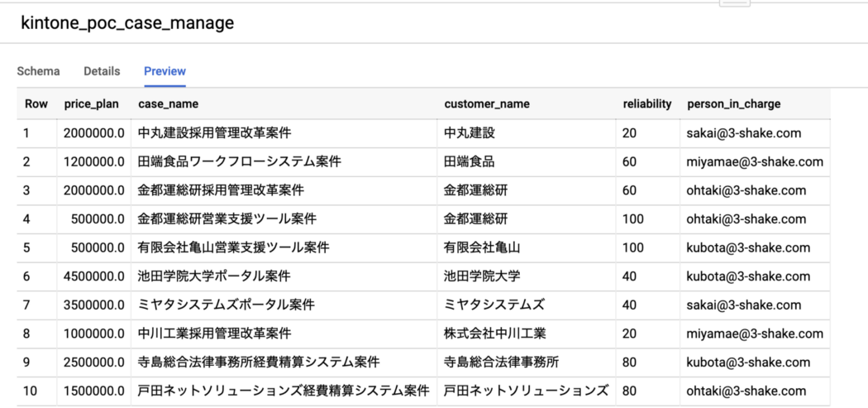Click the ミヤタシステムズ customer name cell

(494, 305)
